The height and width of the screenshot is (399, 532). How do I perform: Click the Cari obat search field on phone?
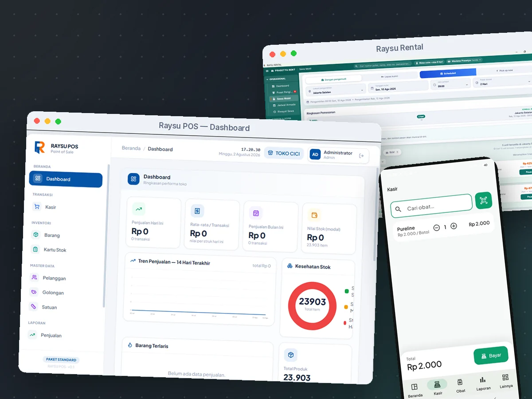[x=431, y=205]
